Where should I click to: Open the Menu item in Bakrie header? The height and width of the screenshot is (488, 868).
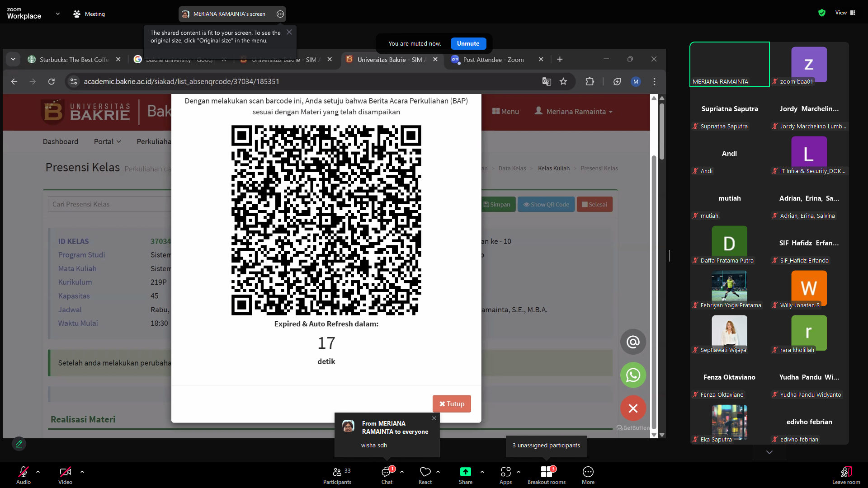pyautogui.click(x=505, y=111)
